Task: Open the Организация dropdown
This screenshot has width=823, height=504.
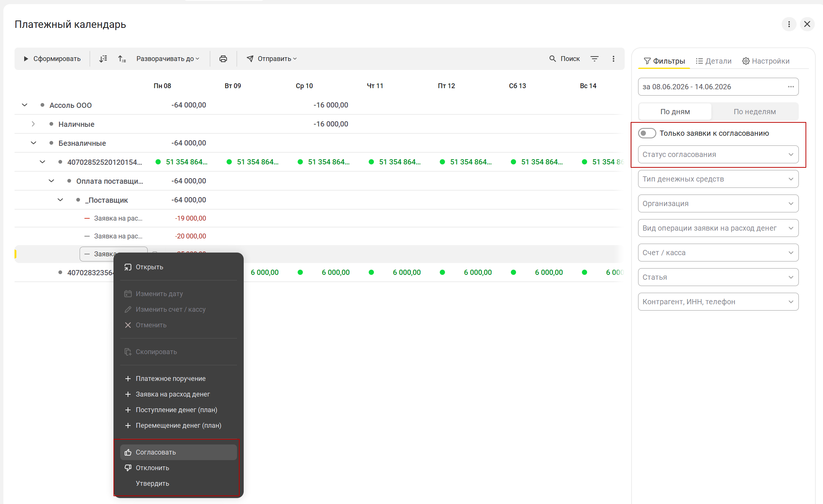Action: click(x=718, y=203)
